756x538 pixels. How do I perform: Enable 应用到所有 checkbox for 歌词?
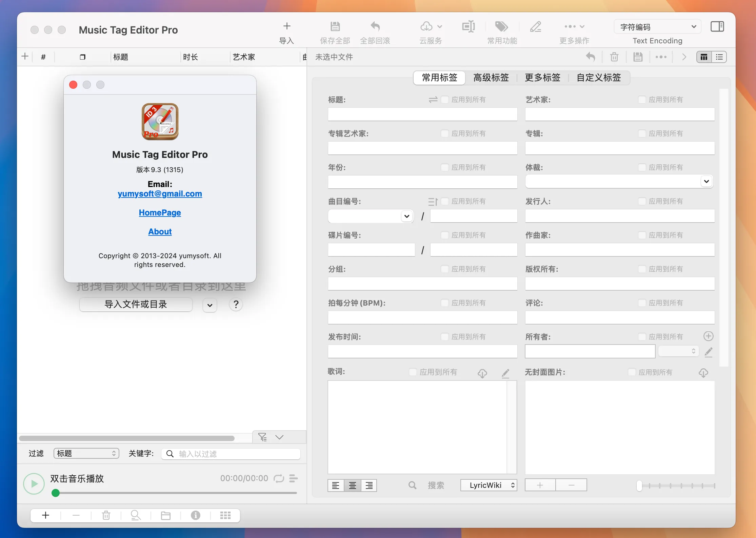coord(413,372)
